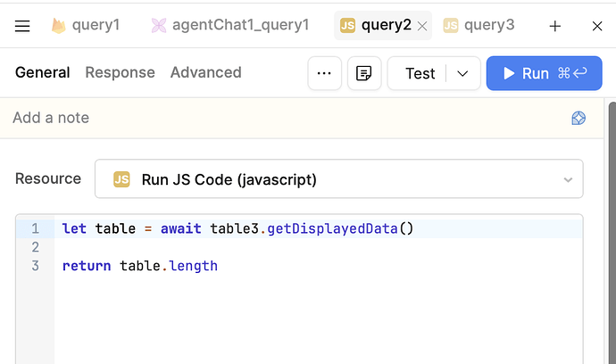Expand the Test button dropdown chevron
This screenshot has height=364, width=616.
[x=462, y=73]
